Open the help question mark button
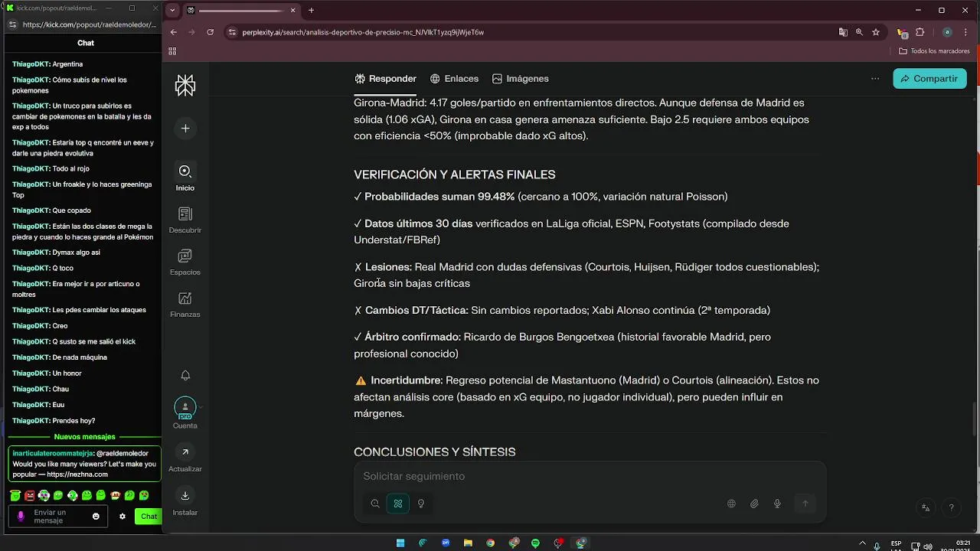980x551 pixels. [951, 507]
